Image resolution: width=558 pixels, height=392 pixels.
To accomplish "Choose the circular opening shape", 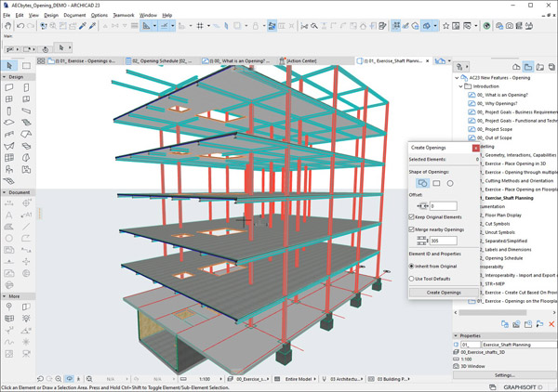I will 450,183.
